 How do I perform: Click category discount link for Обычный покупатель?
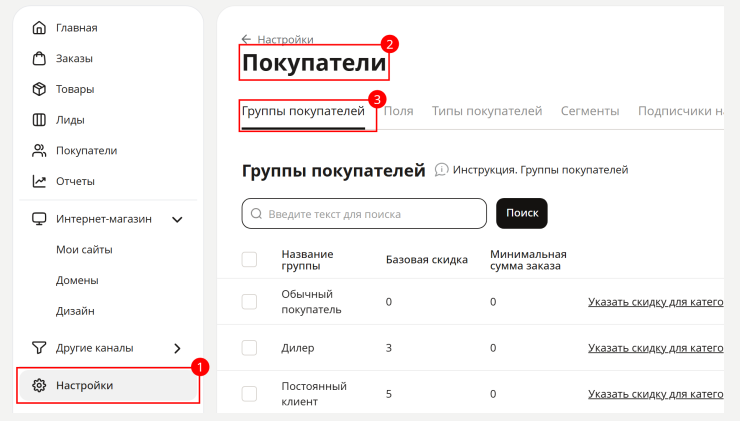[x=656, y=302]
